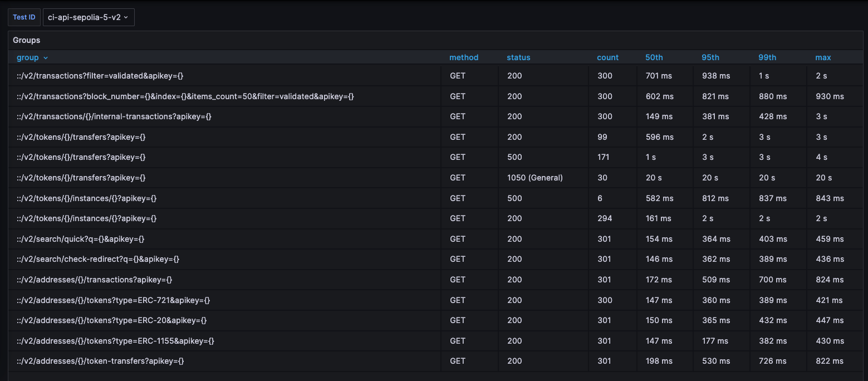Click the 930 ms max value
The image size is (868, 381).
(830, 96)
